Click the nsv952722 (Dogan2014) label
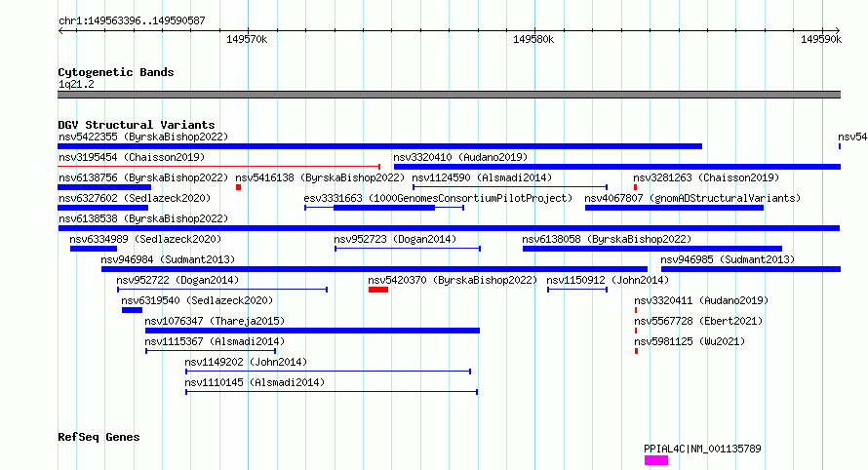868x470 pixels. (178, 280)
